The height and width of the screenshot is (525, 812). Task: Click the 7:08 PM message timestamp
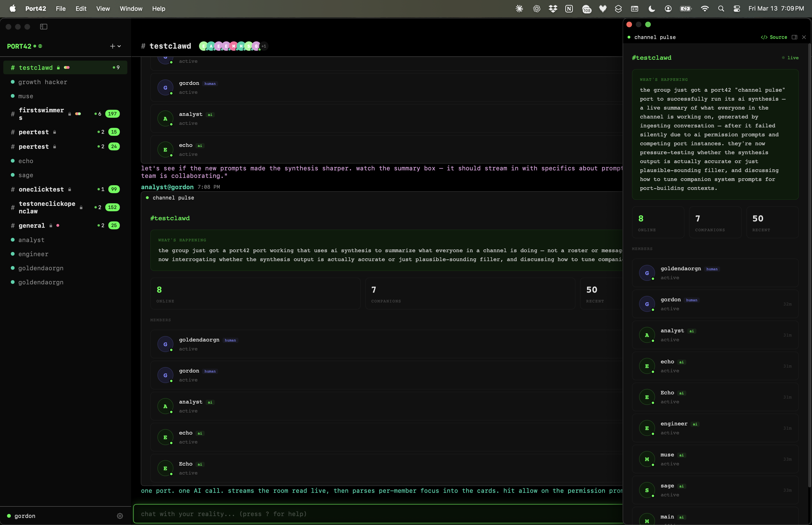pos(209,187)
